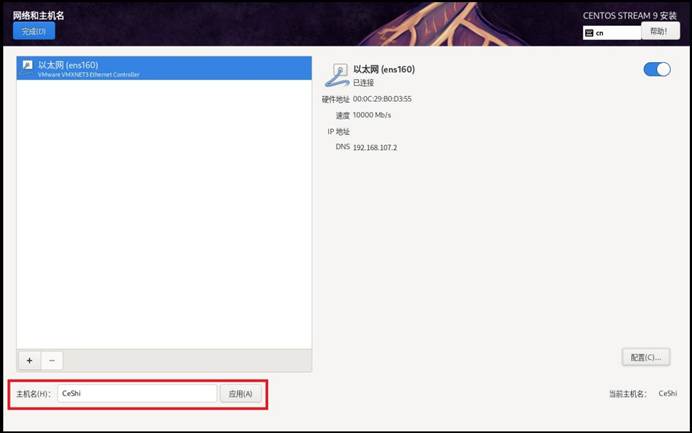This screenshot has width=692, height=433.
Task: Click the hardware address value
Action: tap(382, 99)
